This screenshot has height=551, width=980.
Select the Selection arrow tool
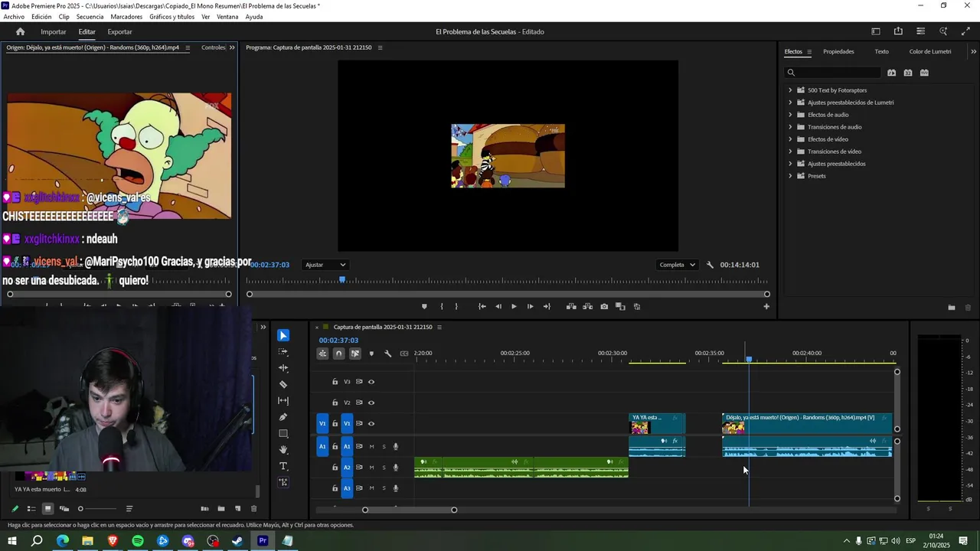coord(283,335)
